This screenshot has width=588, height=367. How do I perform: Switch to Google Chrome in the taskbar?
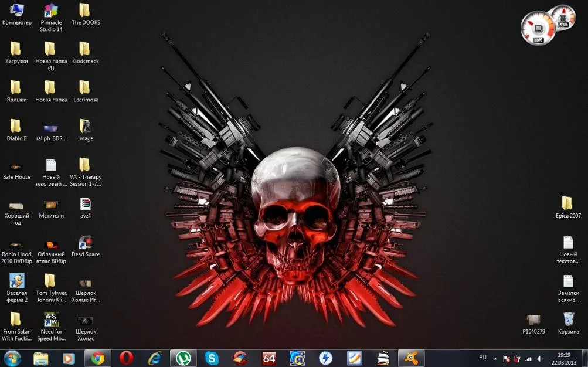98,358
